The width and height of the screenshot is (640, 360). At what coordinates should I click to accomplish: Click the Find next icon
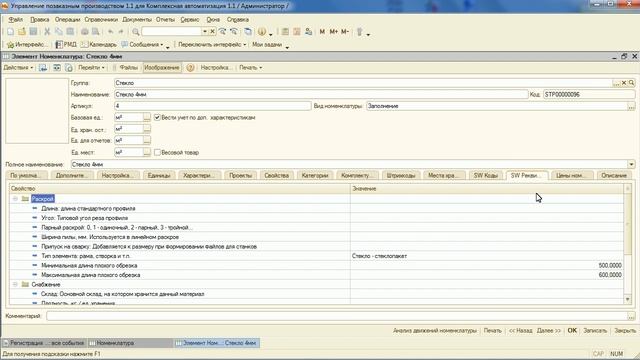pyautogui.click(x=222, y=31)
